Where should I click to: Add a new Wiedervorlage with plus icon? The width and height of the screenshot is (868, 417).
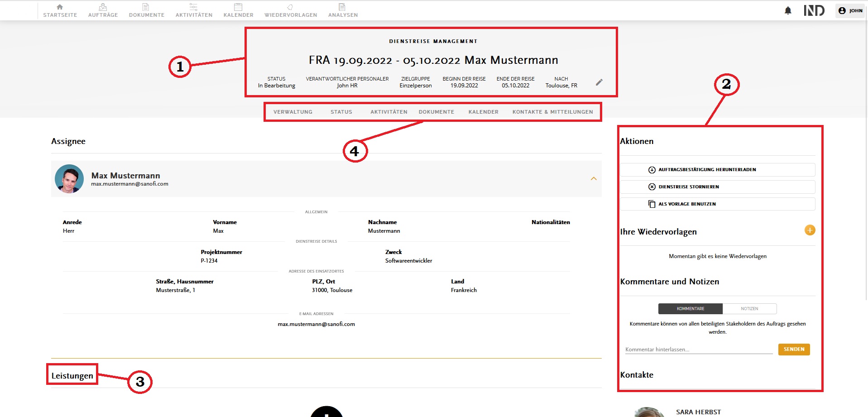pos(810,230)
